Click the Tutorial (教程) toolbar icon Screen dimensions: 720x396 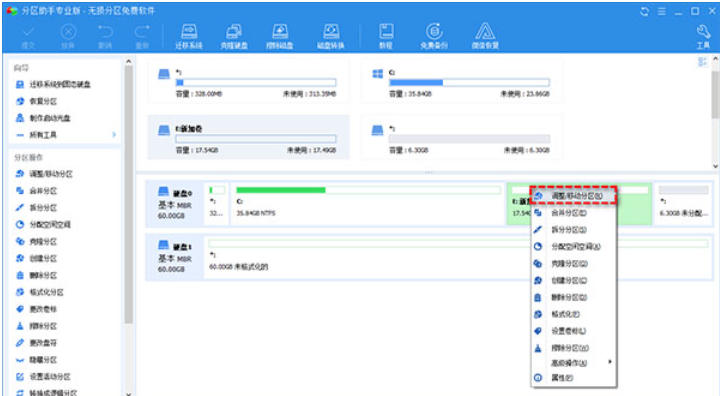click(386, 36)
